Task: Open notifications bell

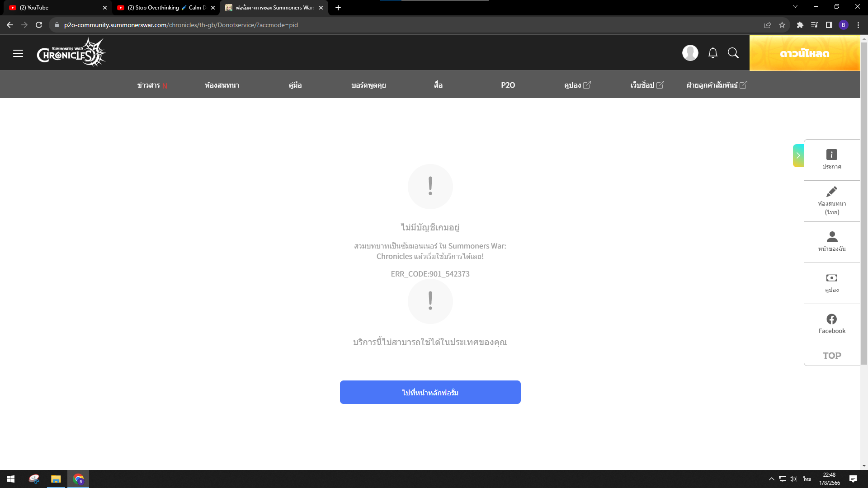Action: [713, 53]
